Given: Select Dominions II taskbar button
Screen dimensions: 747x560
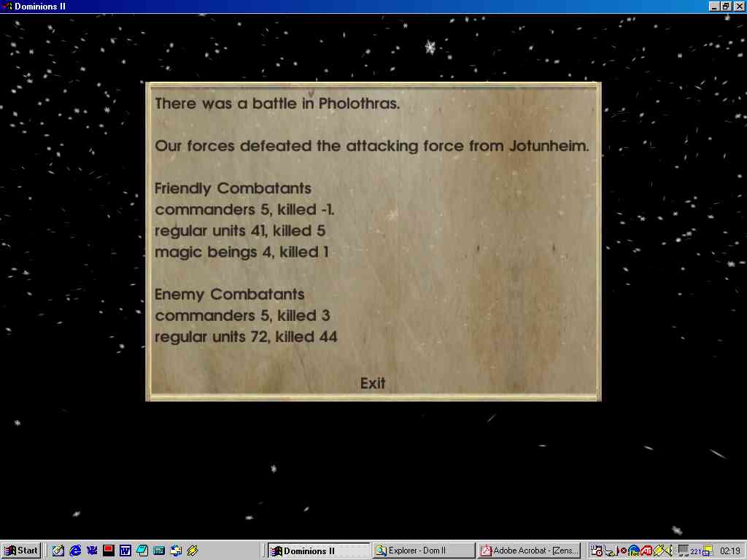Looking at the screenshot, I should pyautogui.click(x=318, y=551).
